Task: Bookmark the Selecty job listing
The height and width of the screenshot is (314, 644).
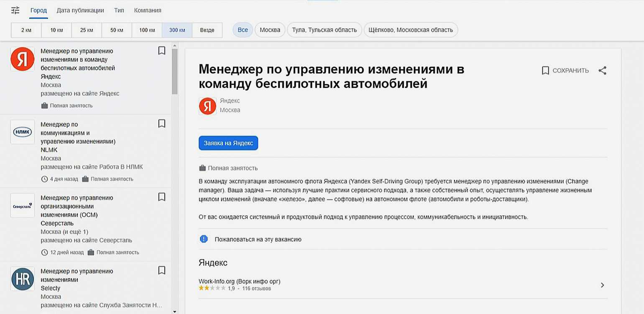Action: [162, 271]
